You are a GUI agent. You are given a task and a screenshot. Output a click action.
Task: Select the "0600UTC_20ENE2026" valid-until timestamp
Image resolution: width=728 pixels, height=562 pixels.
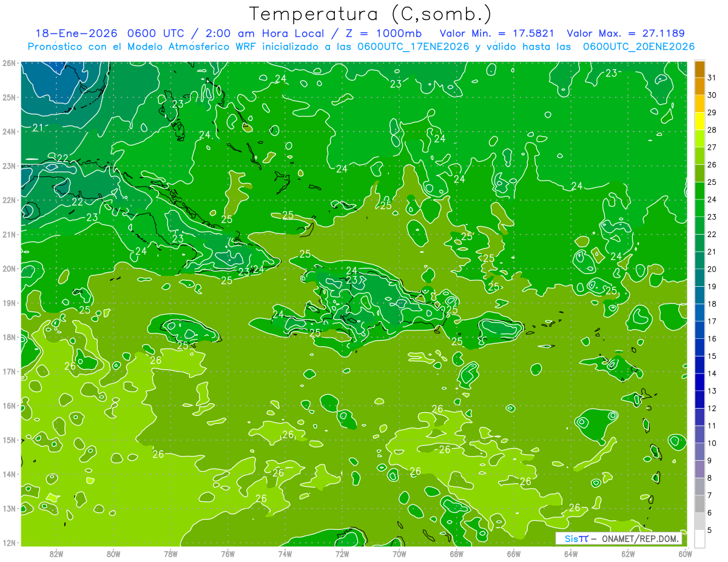click(x=639, y=47)
